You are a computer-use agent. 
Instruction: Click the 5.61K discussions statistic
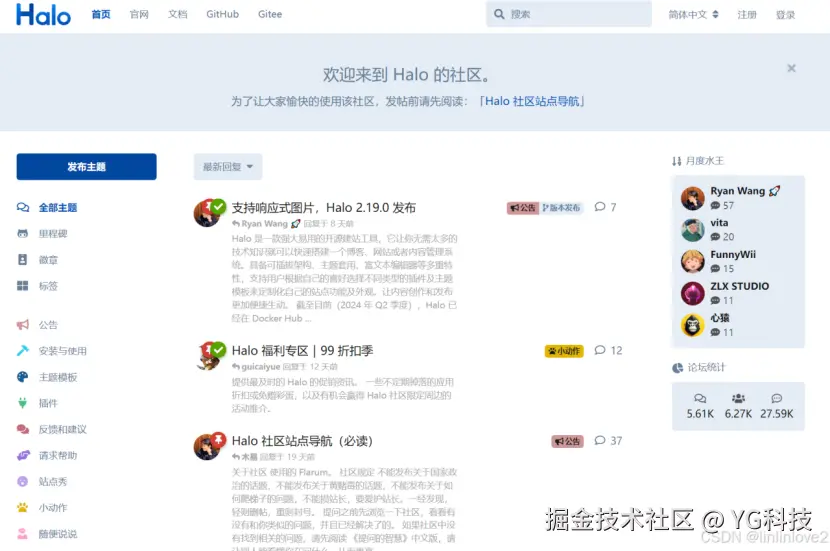700,407
